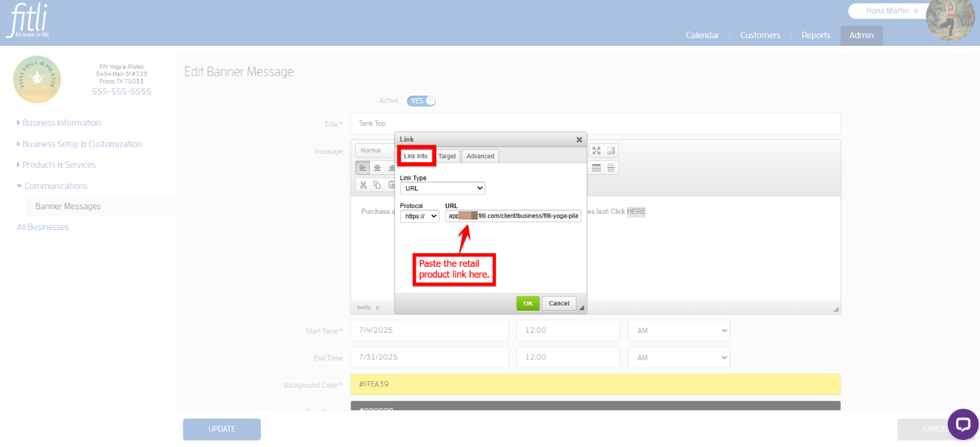Expand Business Setup & Customization section
This screenshot has height=447, width=980.
79,144
